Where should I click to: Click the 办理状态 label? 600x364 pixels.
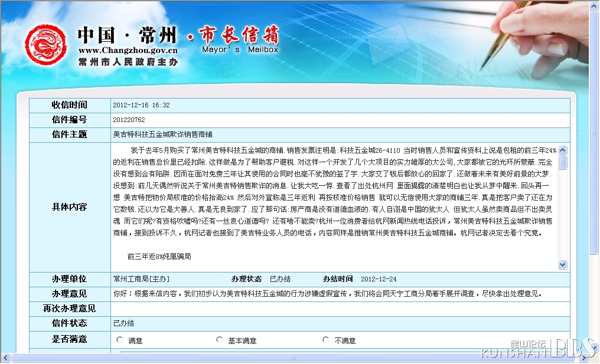246,279
